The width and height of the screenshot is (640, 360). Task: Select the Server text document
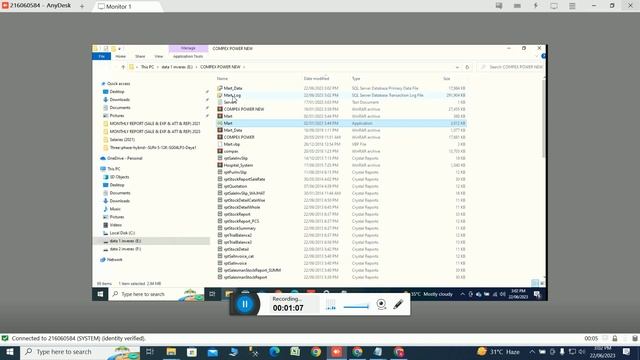click(x=229, y=102)
